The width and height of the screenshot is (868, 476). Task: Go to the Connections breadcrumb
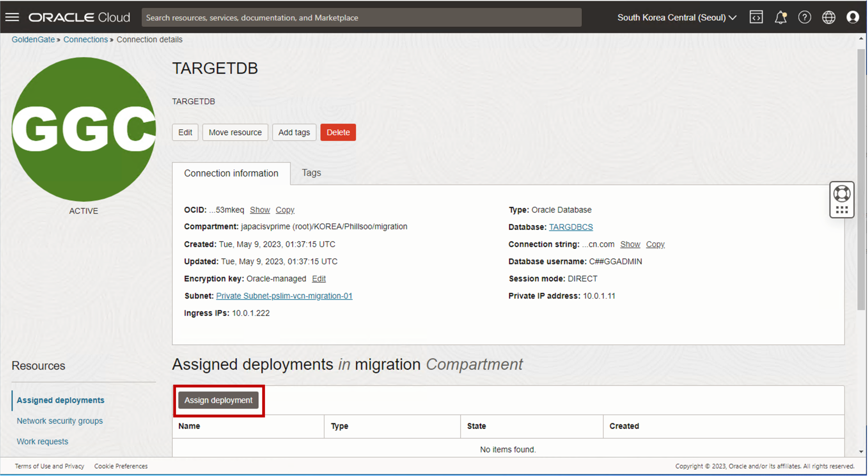[x=86, y=40]
